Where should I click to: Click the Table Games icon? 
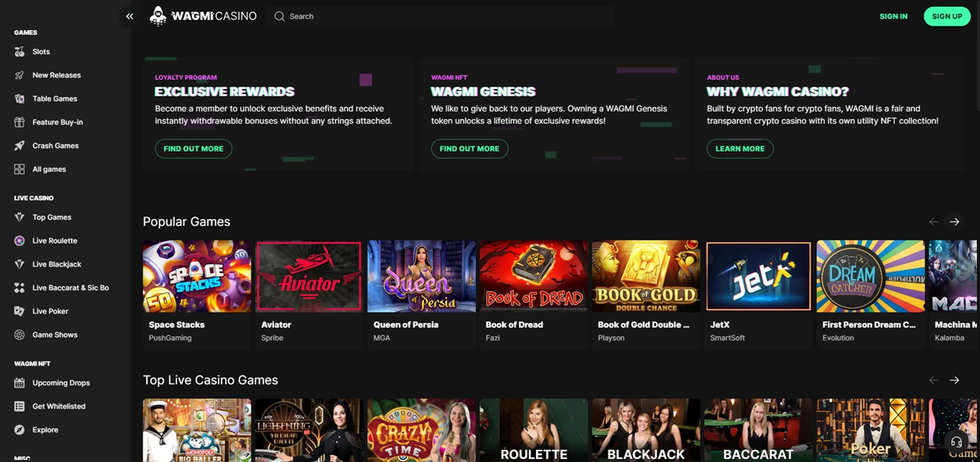pyautogui.click(x=19, y=99)
